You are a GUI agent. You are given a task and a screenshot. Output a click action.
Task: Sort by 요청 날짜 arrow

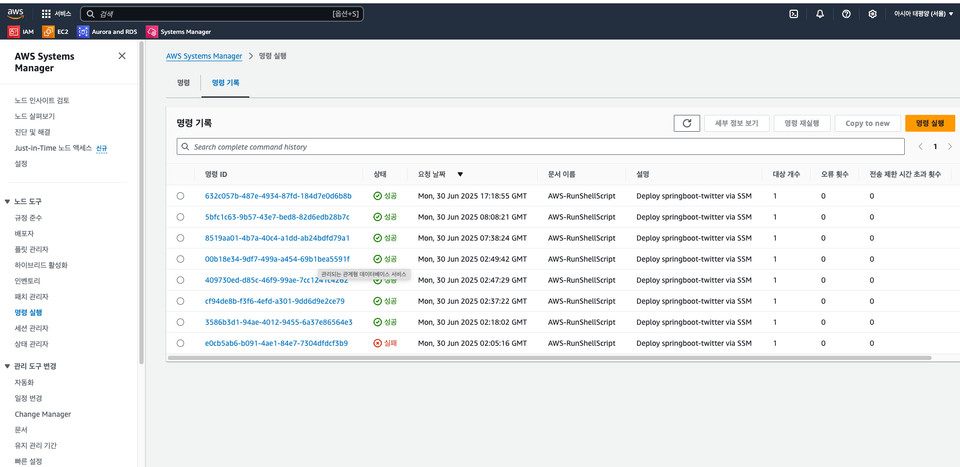460,174
